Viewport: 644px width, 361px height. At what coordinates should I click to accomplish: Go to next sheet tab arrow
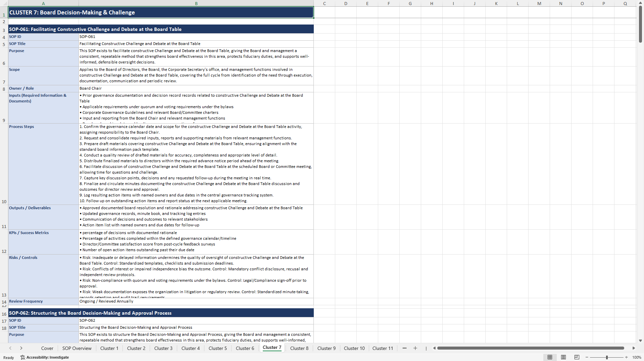(21, 348)
